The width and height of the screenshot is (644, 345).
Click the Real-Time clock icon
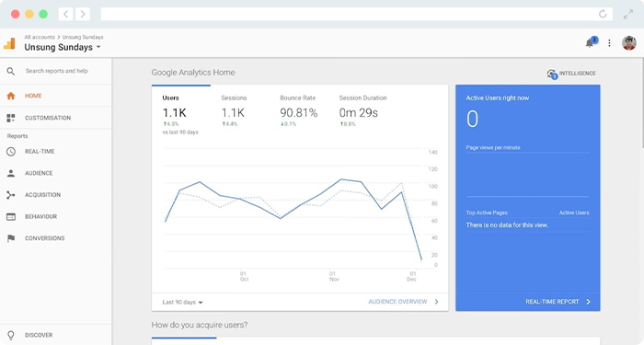pos(11,152)
